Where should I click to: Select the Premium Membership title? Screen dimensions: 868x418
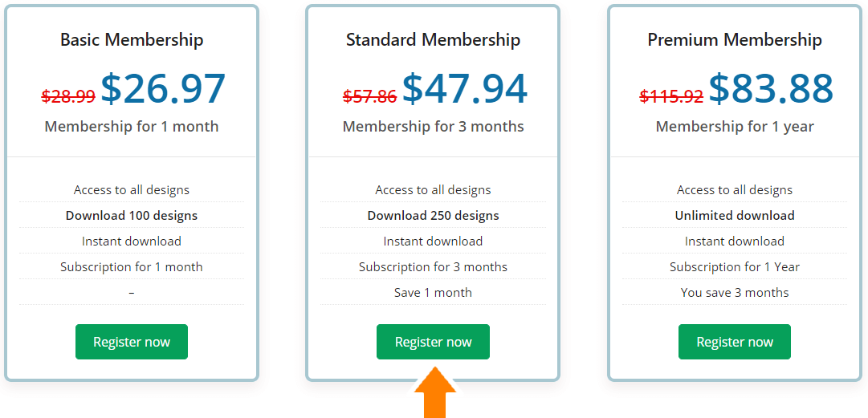(735, 40)
